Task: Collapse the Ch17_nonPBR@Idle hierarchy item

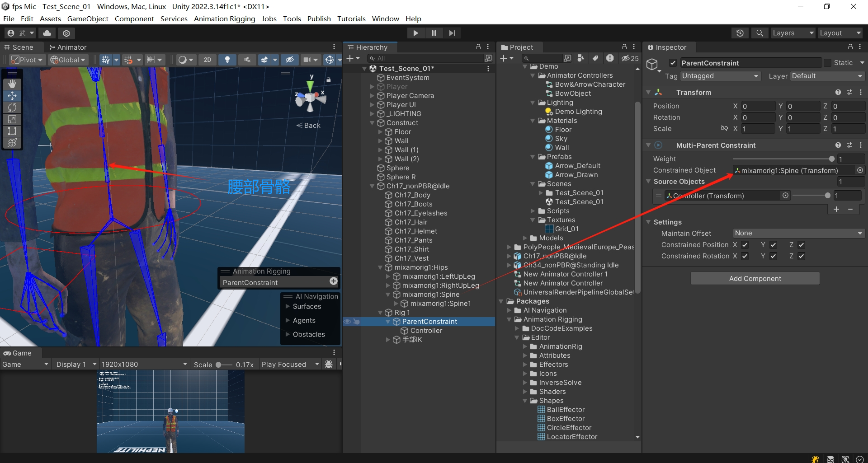Action: pyautogui.click(x=373, y=186)
